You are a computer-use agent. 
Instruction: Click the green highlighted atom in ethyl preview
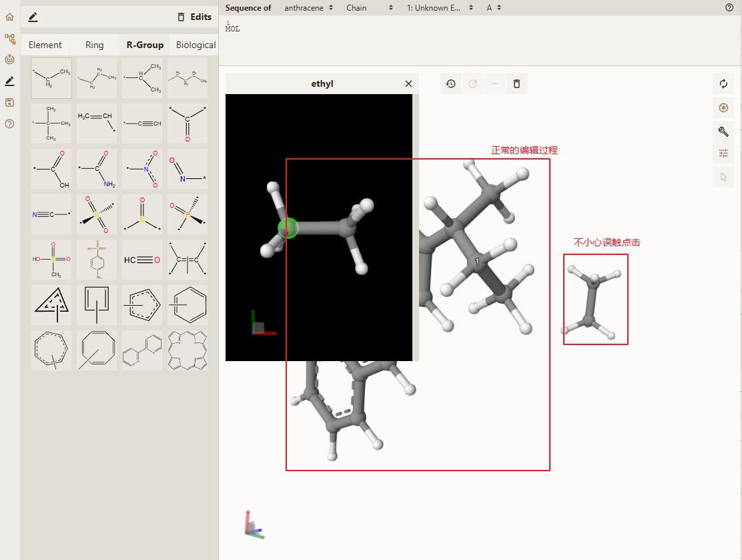(x=288, y=228)
